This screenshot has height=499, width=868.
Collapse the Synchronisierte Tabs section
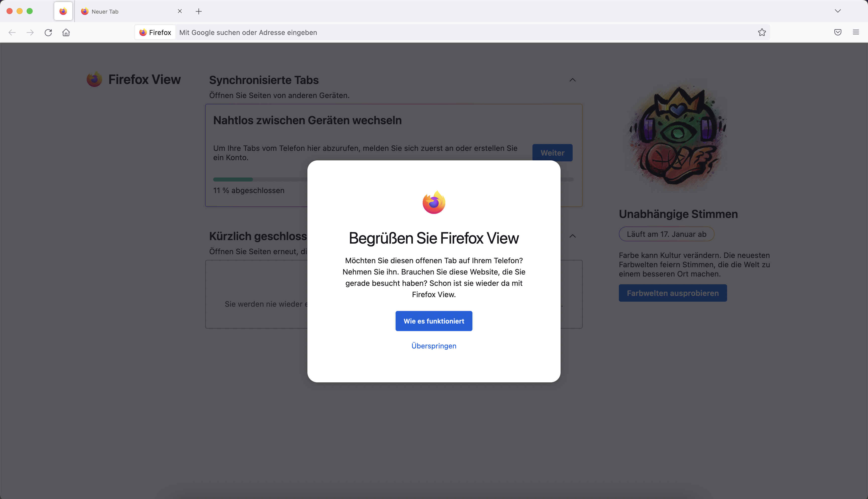(x=572, y=80)
